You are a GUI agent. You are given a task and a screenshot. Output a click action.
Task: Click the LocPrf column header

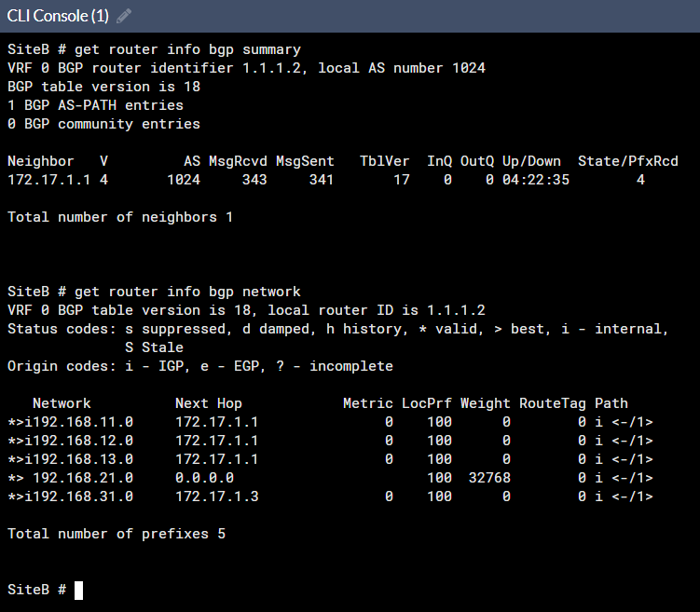pyautogui.click(x=426, y=403)
